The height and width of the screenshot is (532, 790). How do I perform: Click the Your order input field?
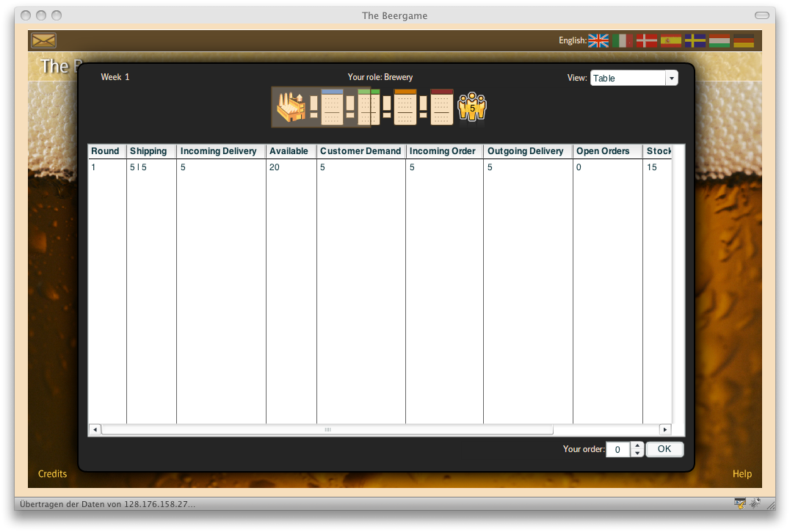(619, 450)
